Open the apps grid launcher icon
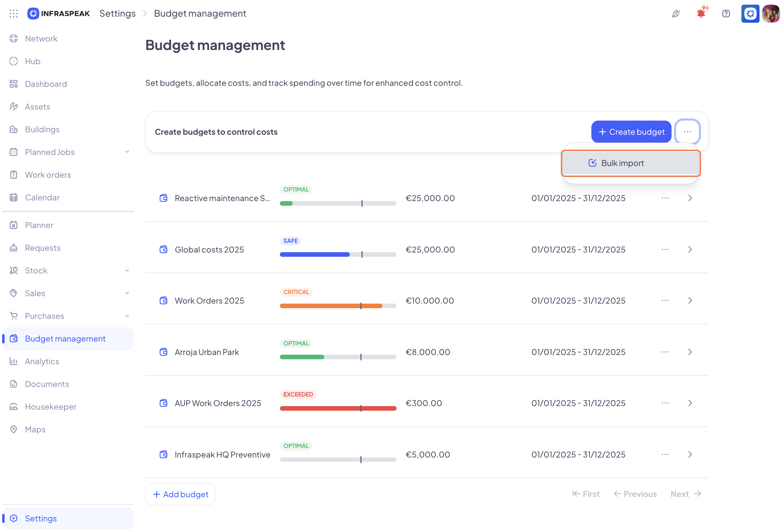This screenshot has height=532, width=784. 13,13
